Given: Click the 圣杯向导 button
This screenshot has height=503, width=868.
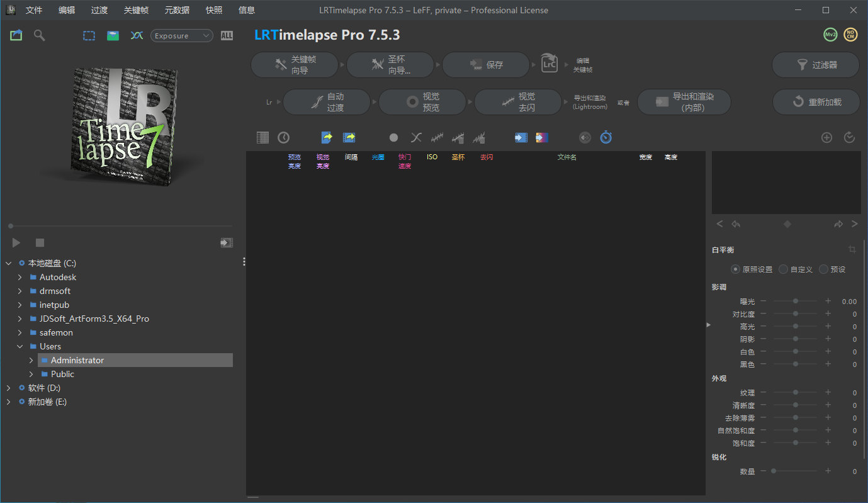Looking at the screenshot, I should 390,65.
